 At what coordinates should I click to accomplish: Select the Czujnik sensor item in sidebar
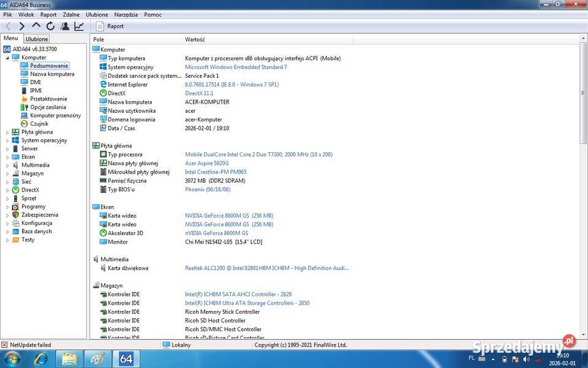coord(40,123)
